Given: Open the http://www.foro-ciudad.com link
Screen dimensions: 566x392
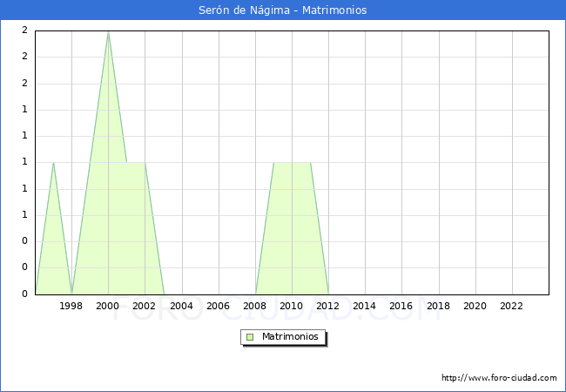Looking at the screenshot, I should (499, 377).
